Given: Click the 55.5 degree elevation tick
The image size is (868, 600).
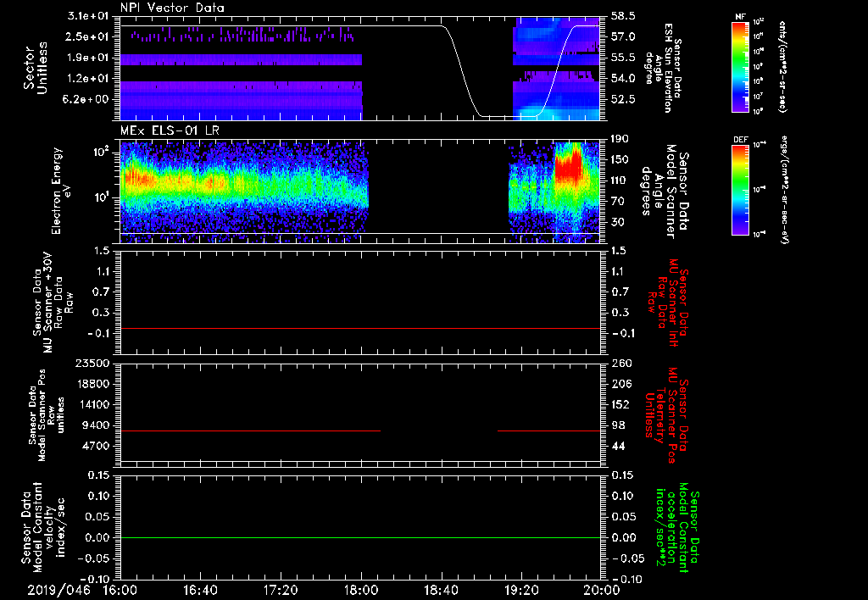Looking at the screenshot, I should coord(623,58).
